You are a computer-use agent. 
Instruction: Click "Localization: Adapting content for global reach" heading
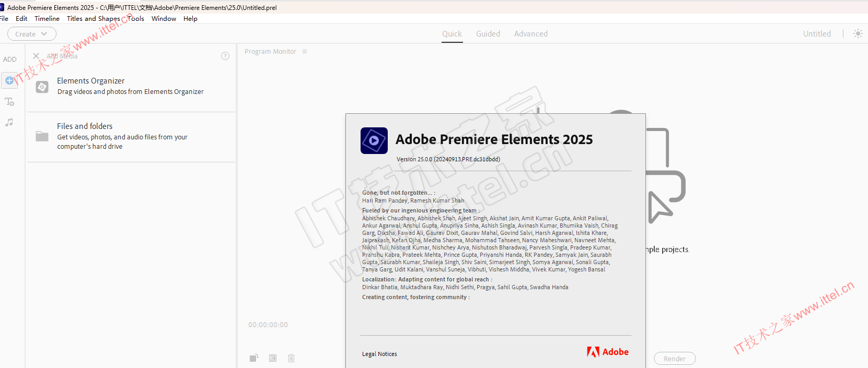point(427,279)
